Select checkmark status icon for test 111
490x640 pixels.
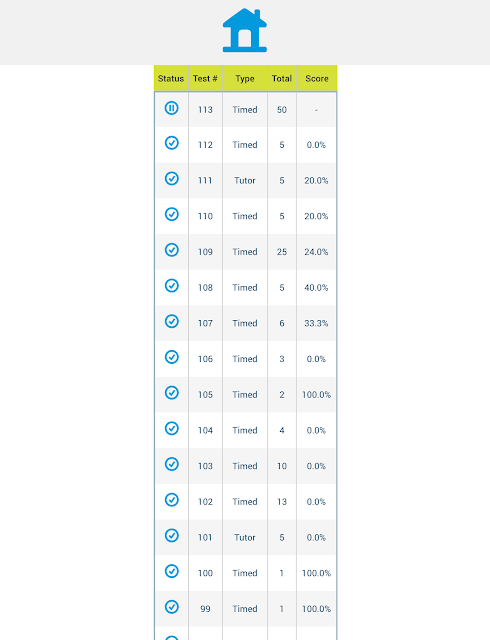pos(172,178)
